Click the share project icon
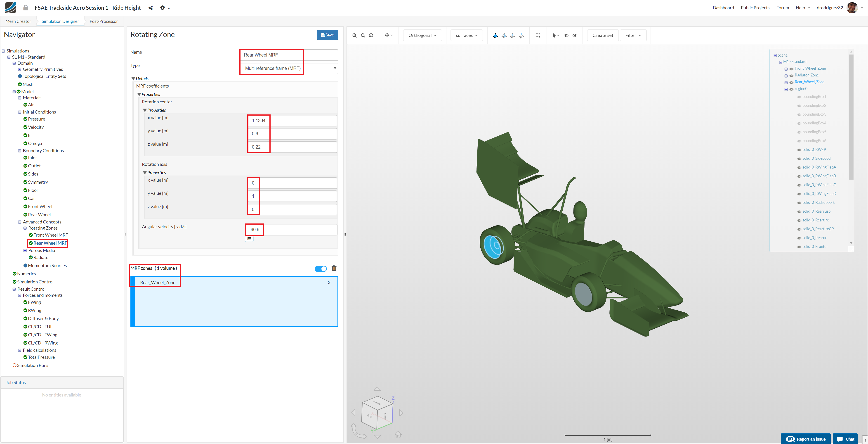The image size is (868, 444). point(150,8)
